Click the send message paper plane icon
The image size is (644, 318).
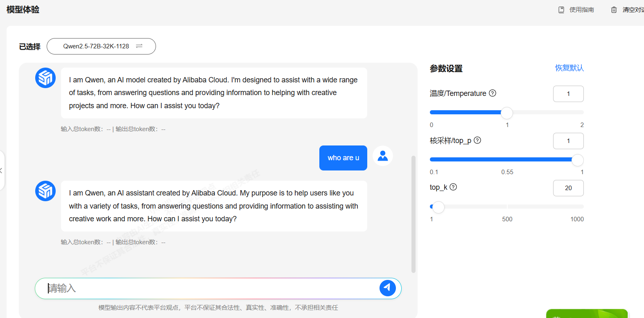tap(387, 288)
